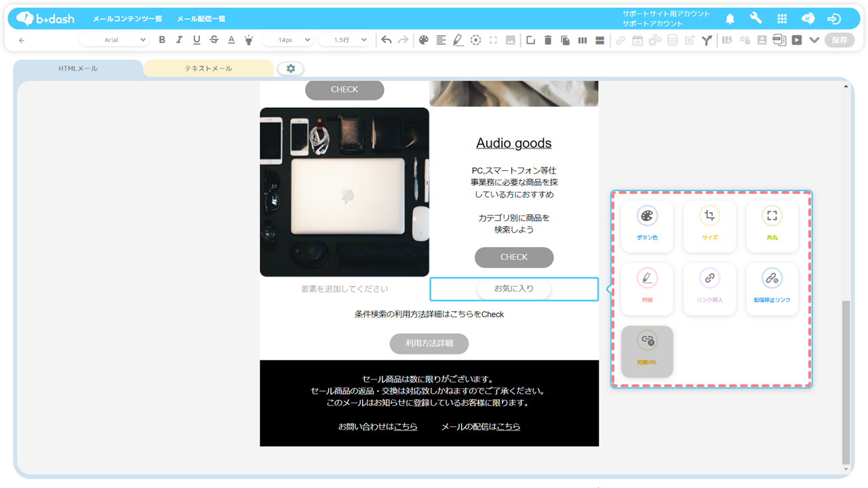
Task: Click the toolbar calendar icon
Action: point(637,40)
